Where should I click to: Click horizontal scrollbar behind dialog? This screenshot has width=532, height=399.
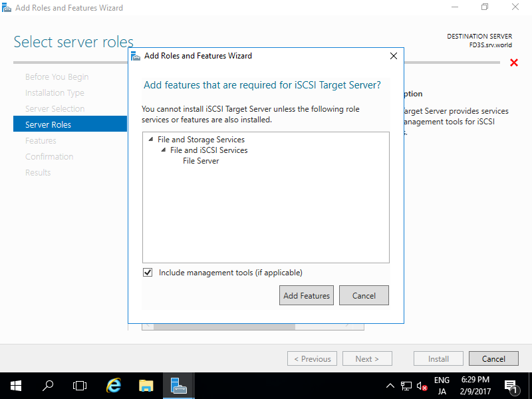click(253, 327)
